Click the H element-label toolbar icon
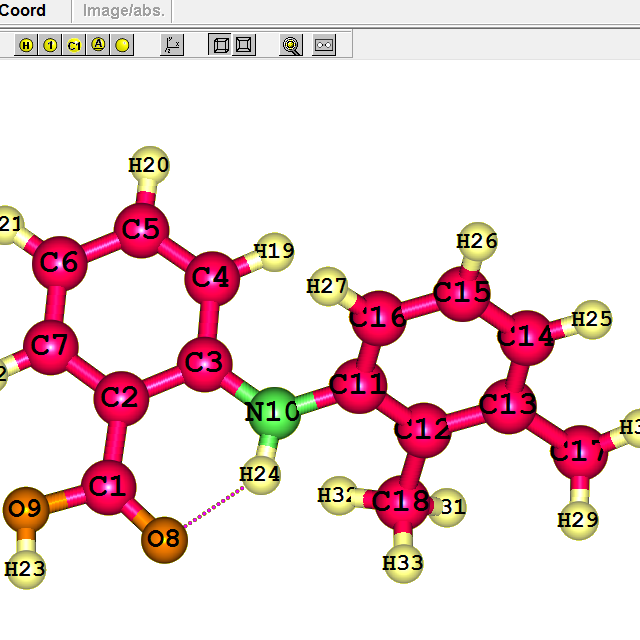This screenshot has height=640, width=640. pyautogui.click(x=26, y=45)
